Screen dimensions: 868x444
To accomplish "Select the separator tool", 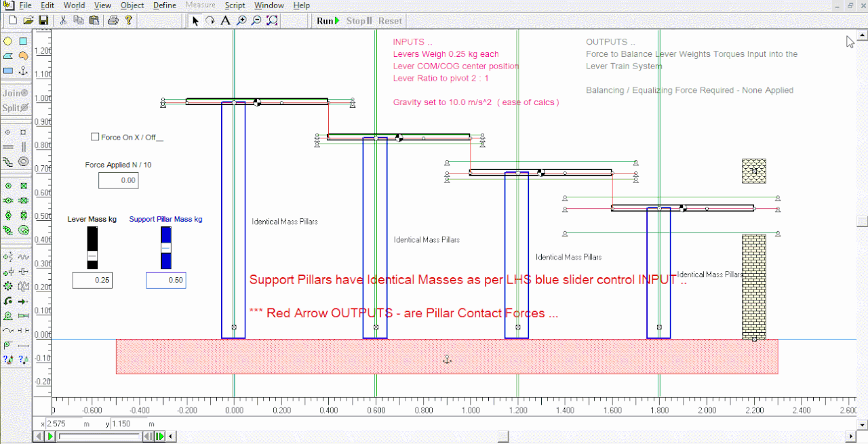I will [x=24, y=330].
